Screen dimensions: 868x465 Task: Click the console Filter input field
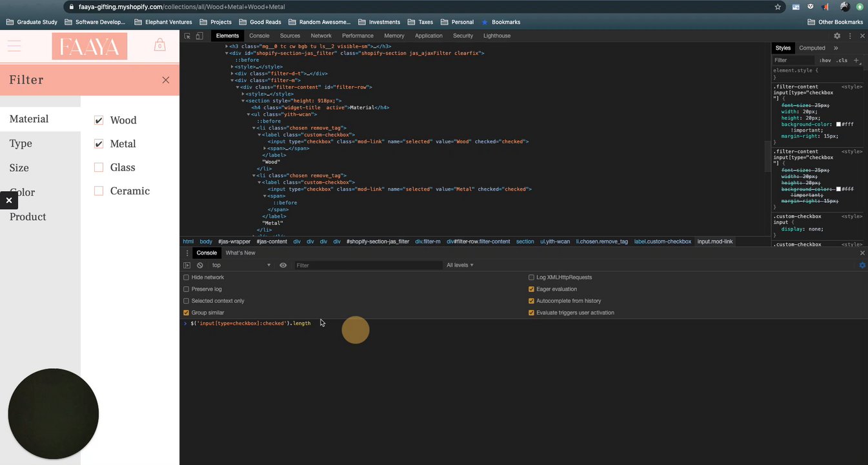[x=368, y=265]
